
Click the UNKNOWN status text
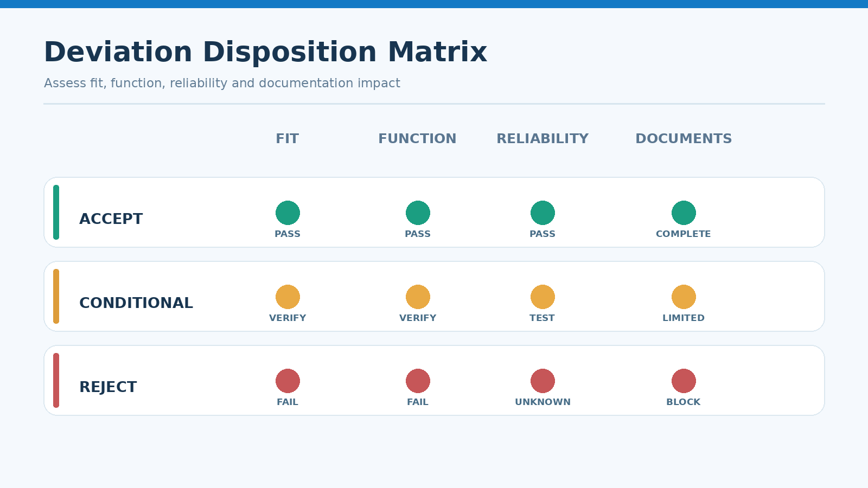[x=542, y=402]
